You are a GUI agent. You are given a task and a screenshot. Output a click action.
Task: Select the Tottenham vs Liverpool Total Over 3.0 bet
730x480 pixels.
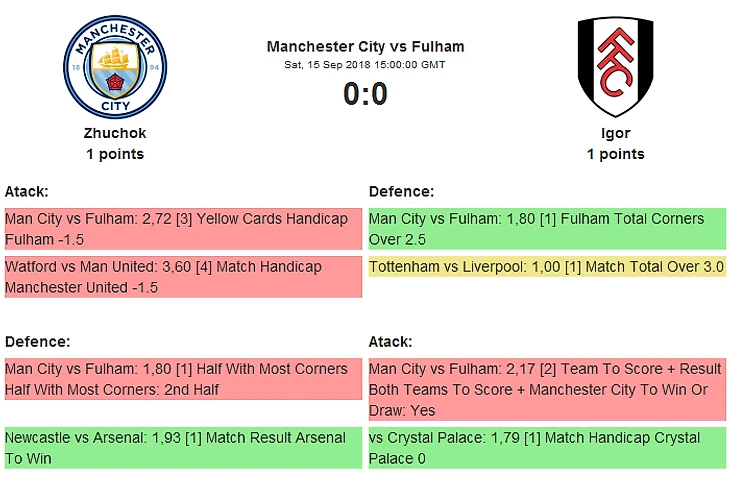pyautogui.click(x=546, y=267)
